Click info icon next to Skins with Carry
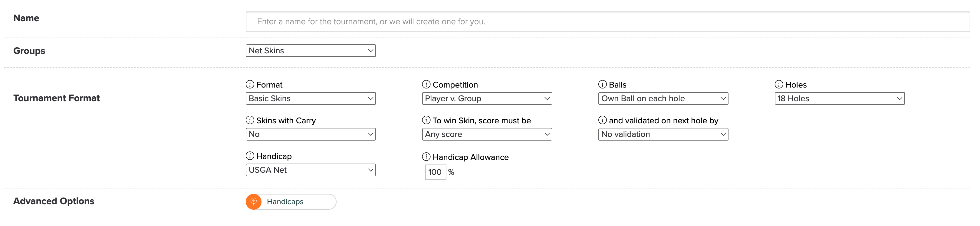Viewport: 980px width, 226px height. [250, 120]
